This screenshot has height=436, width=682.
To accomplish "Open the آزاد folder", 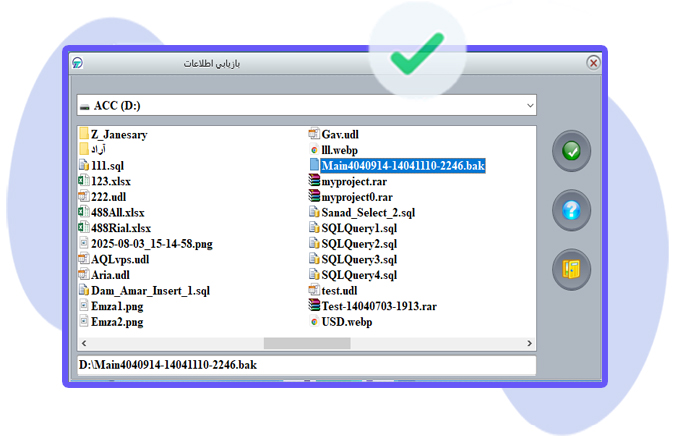I will (x=98, y=150).
